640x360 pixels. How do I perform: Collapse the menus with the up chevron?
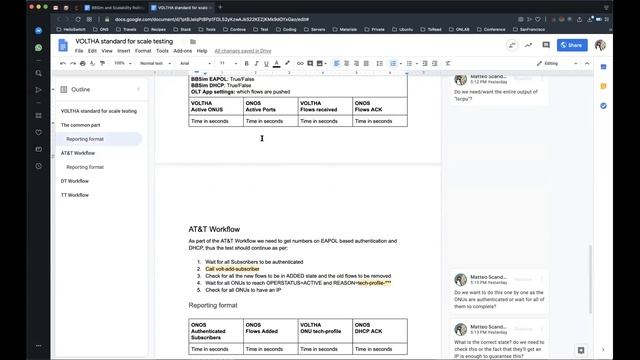pyautogui.click(x=587, y=63)
